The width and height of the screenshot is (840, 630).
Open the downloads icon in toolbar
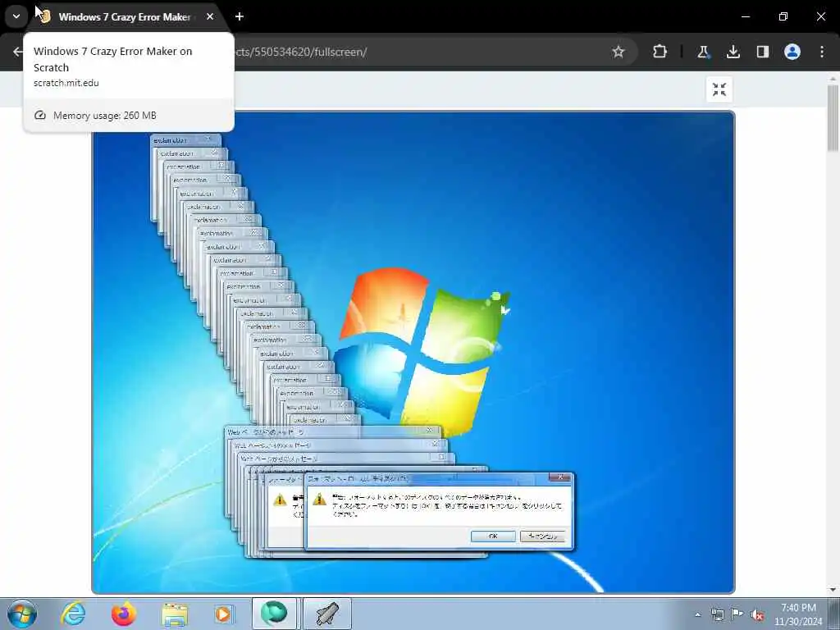tap(733, 52)
